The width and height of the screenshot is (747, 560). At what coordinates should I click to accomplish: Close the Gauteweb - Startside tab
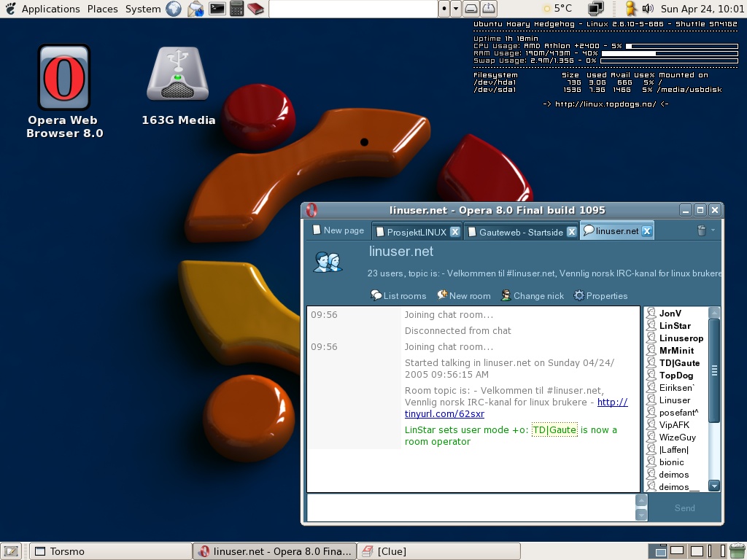[x=572, y=231]
